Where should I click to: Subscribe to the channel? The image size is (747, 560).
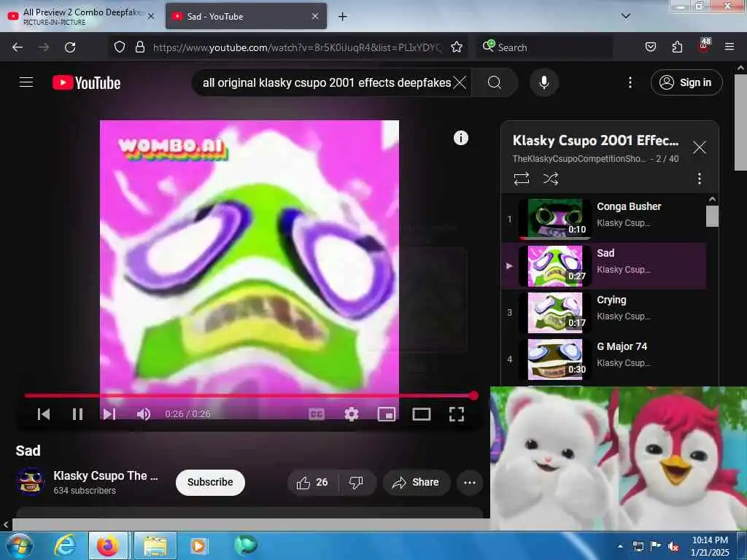pos(210,483)
